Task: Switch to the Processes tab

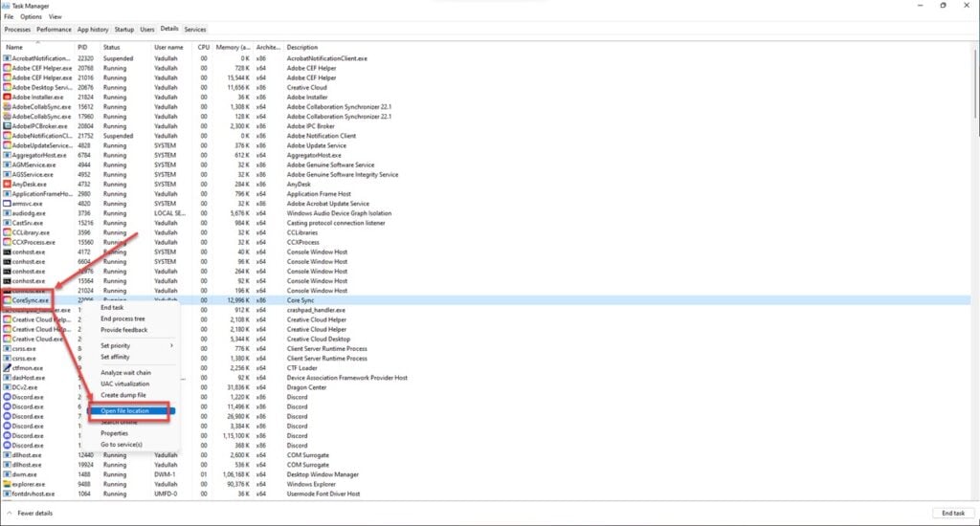Action: point(17,30)
